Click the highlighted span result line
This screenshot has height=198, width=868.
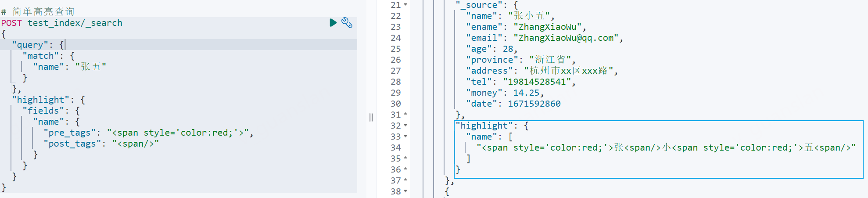pyautogui.click(x=666, y=148)
